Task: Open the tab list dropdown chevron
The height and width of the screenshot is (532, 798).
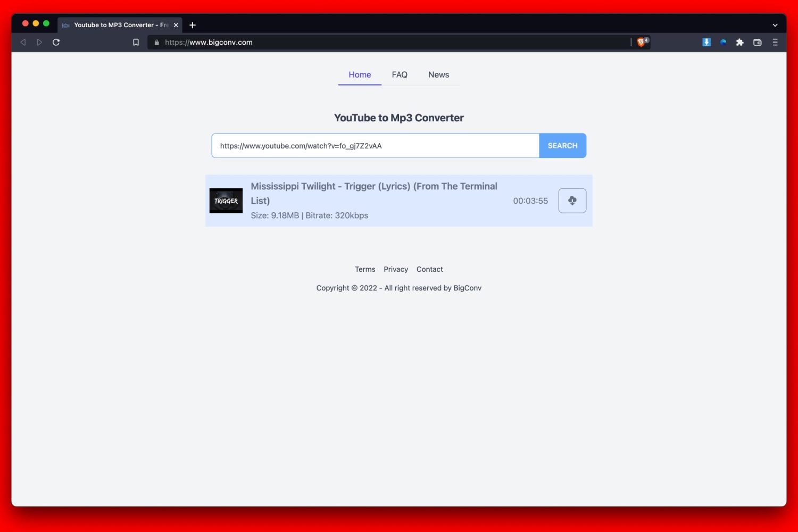Action: point(775,25)
